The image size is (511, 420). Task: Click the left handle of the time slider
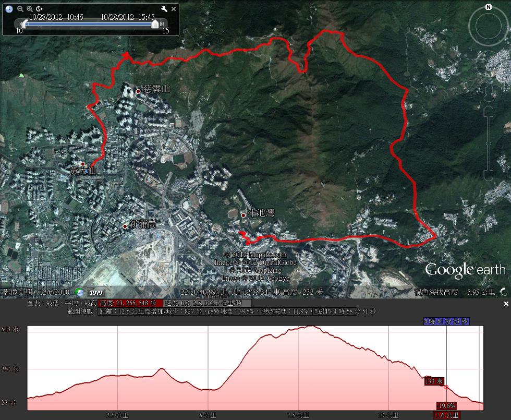click(x=25, y=24)
